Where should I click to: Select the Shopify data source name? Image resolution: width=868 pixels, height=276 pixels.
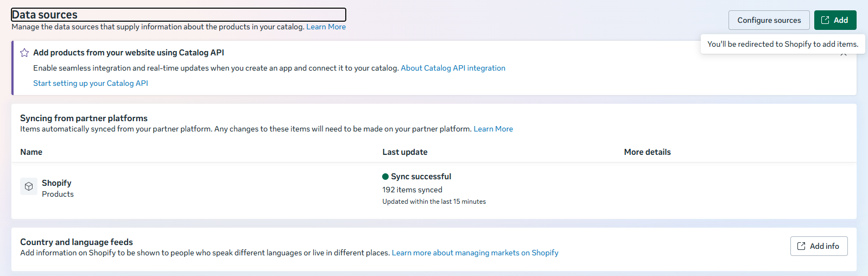tap(56, 183)
